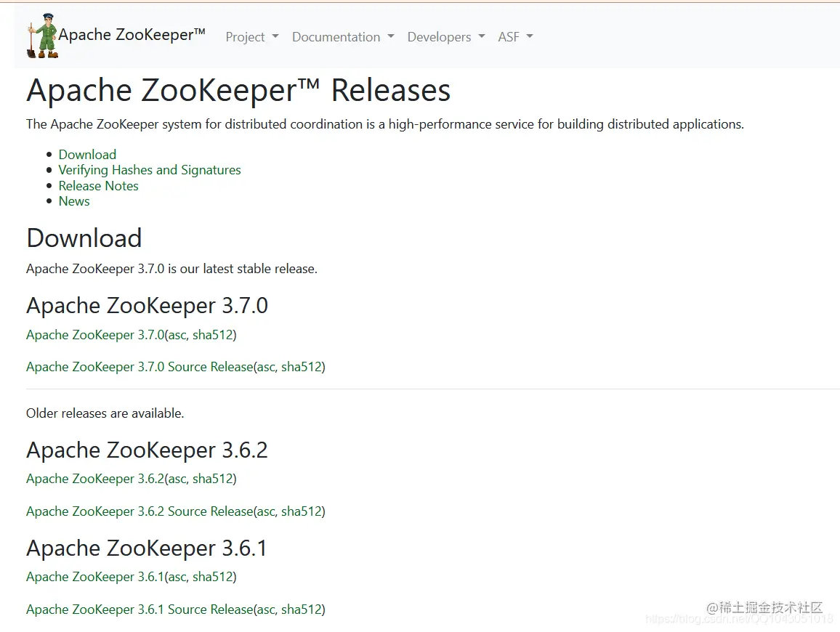Open sha512 for 3.6.1 Source Release
840x632 pixels.
(x=302, y=609)
